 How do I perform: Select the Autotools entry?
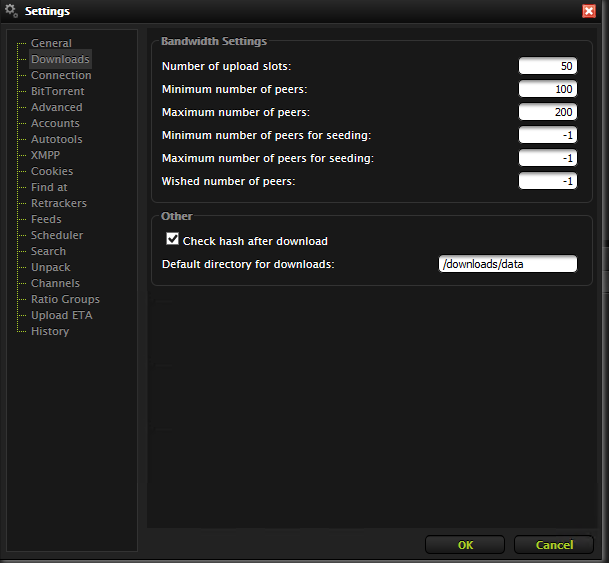[x=57, y=139]
